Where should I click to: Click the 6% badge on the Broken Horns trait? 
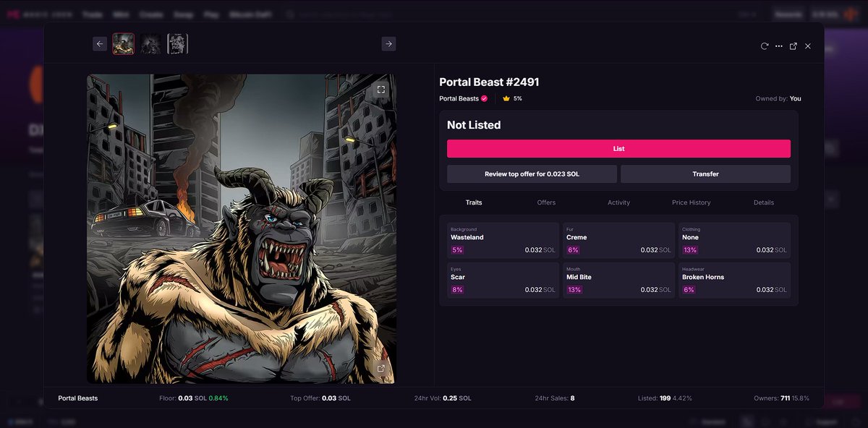pos(689,290)
